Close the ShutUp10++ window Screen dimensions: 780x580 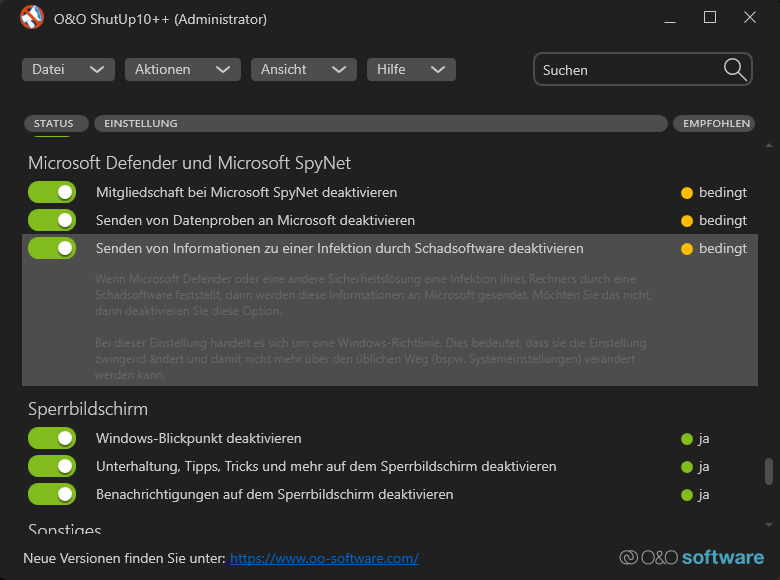[750, 17]
